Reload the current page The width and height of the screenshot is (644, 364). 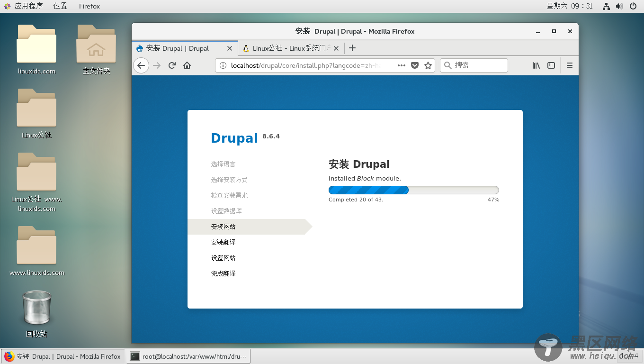coord(172,65)
